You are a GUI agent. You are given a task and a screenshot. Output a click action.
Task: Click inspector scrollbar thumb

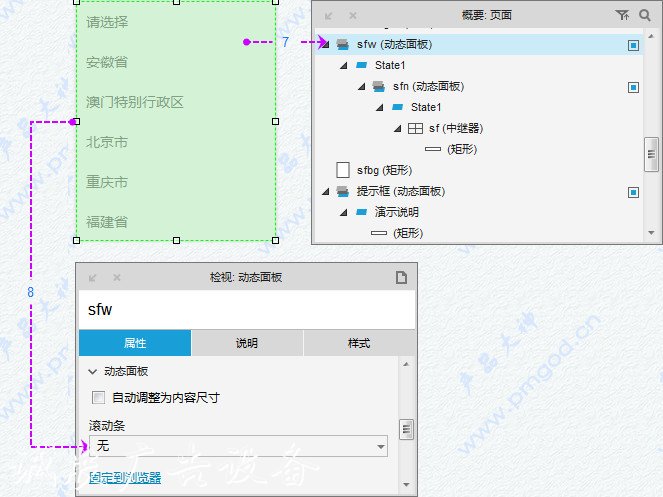406,430
